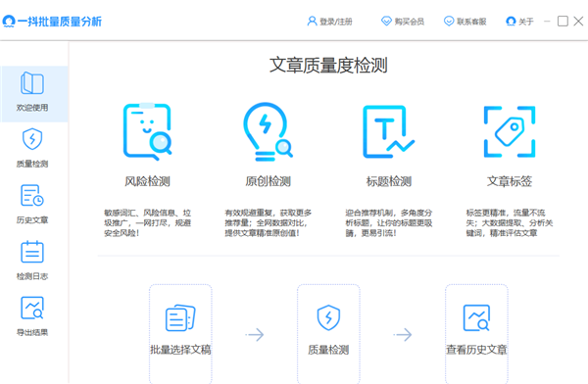Open the 欢迎使用 welcome book icon
The width and height of the screenshot is (588, 384).
coord(32,83)
